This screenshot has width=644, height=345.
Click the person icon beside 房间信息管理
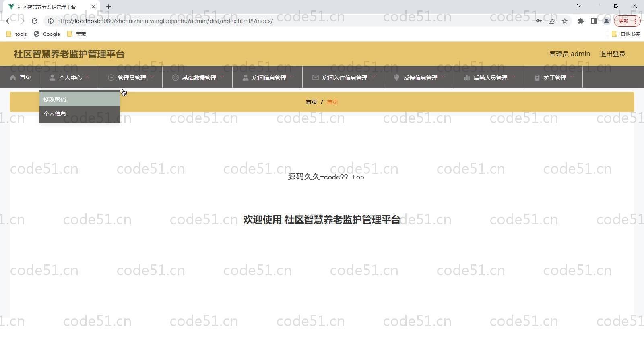click(245, 77)
